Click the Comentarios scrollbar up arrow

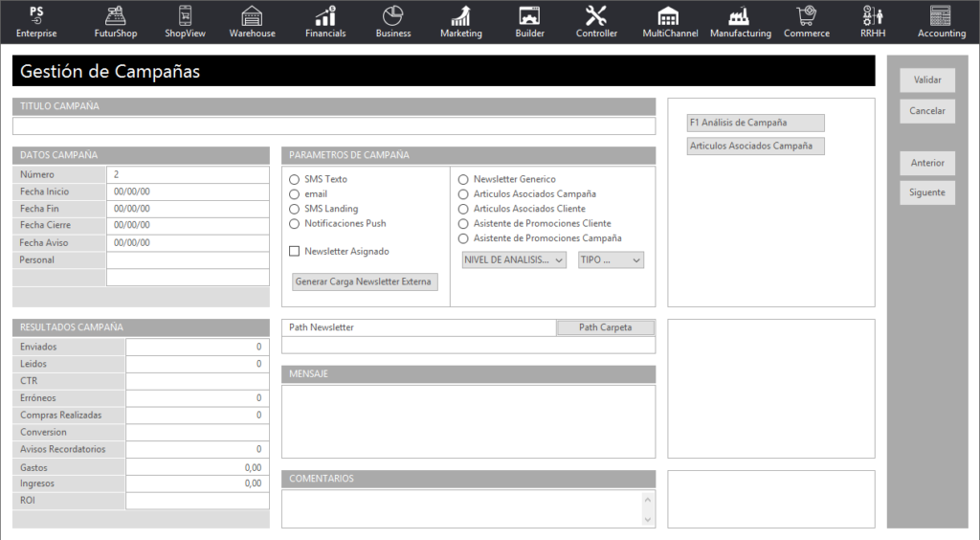pyautogui.click(x=648, y=500)
